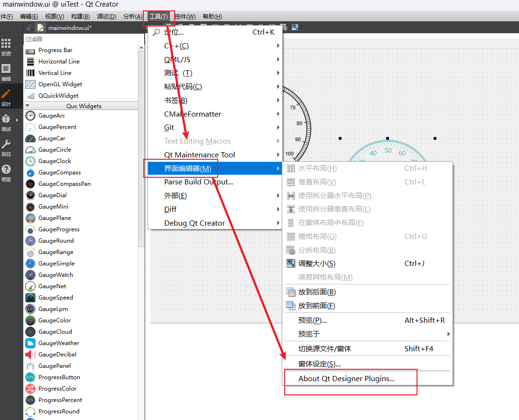The width and height of the screenshot is (519, 420).
Task: Select the mainwindow.ui document tab
Action: point(70,28)
